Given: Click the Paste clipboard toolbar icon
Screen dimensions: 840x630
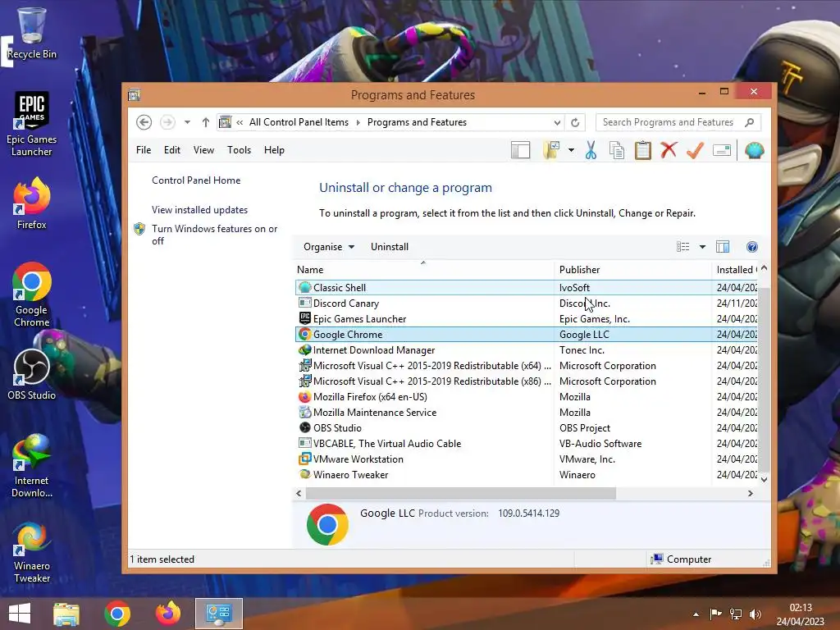Looking at the screenshot, I should 643,151.
